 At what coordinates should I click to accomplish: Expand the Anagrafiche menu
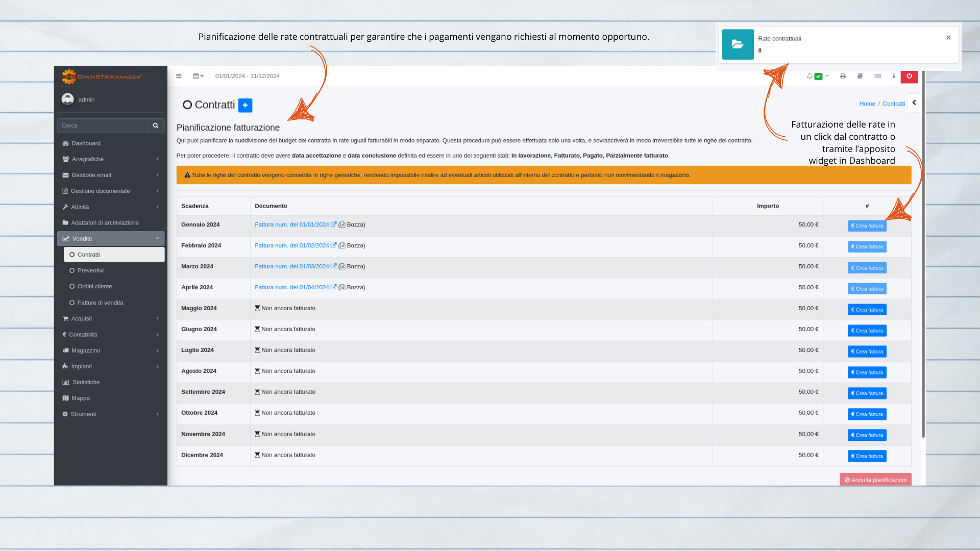pos(111,159)
